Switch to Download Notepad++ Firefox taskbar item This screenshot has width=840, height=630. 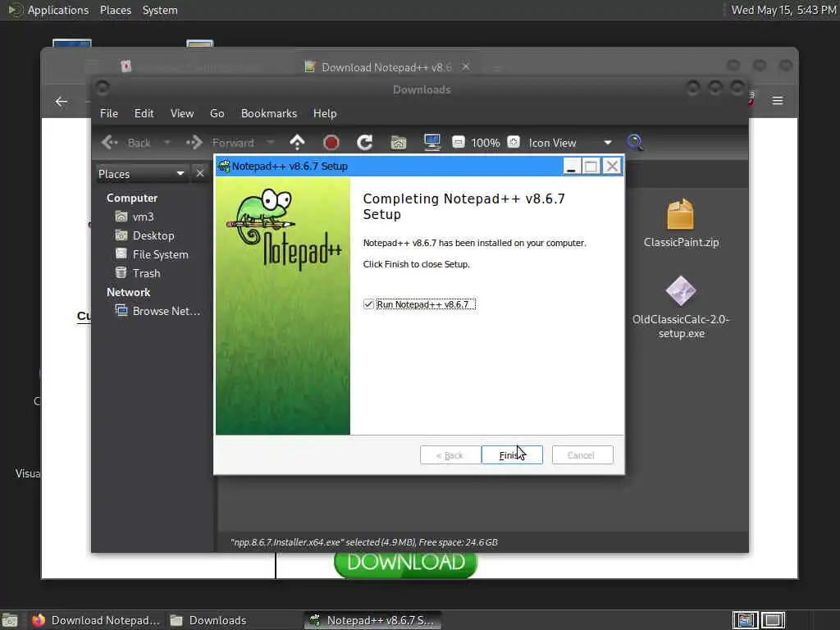(x=95, y=620)
